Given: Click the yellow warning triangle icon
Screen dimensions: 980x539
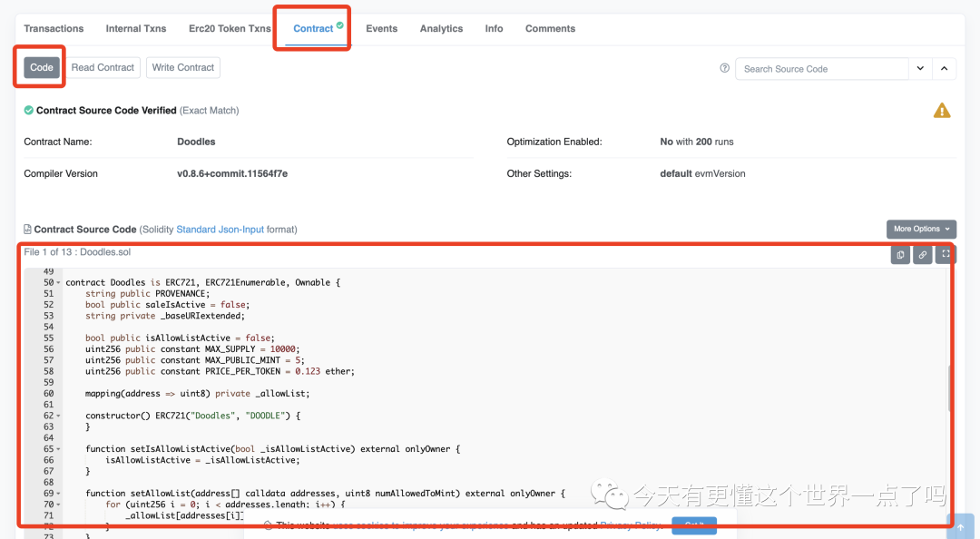Looking at the screenshot, I should (942, 111).
